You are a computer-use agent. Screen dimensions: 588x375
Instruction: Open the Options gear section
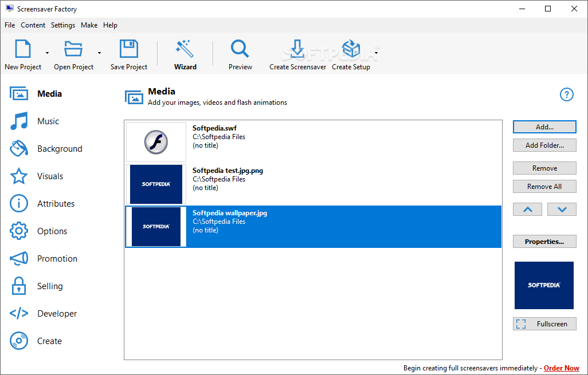[x=38, y=231]
